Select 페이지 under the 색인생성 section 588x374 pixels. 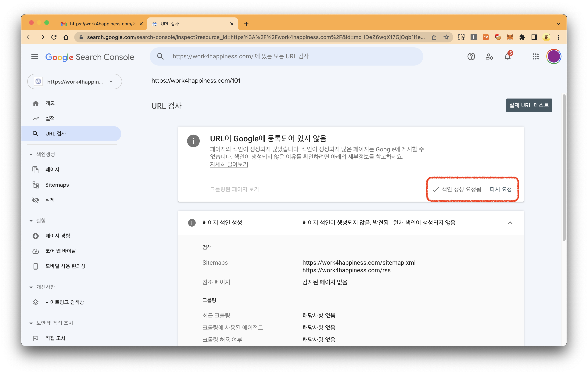point(52,169)
